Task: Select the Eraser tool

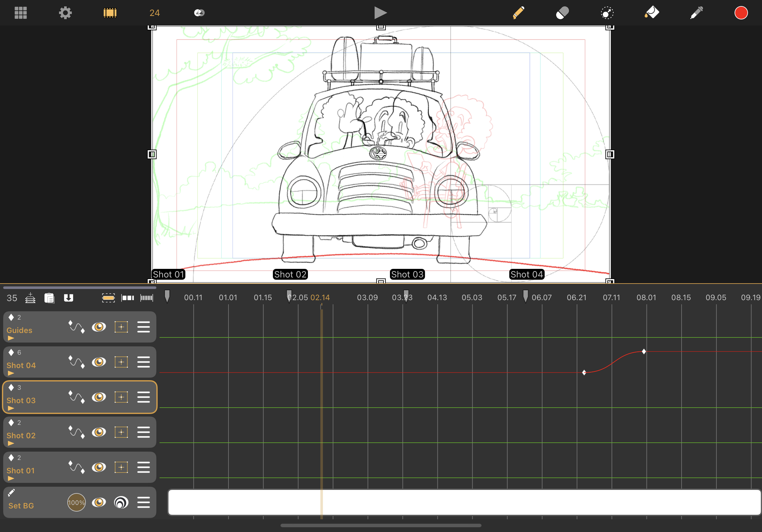Action: 563,13
